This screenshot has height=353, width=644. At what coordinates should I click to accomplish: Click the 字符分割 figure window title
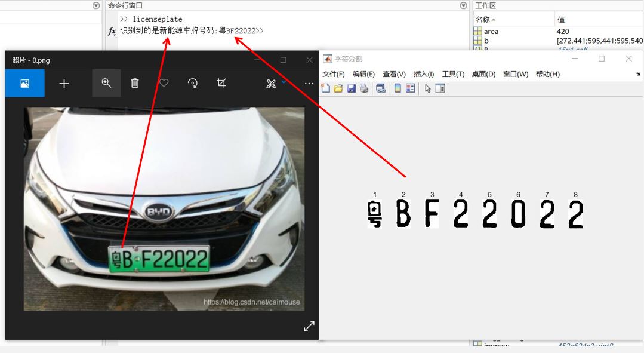click(349, 59)
